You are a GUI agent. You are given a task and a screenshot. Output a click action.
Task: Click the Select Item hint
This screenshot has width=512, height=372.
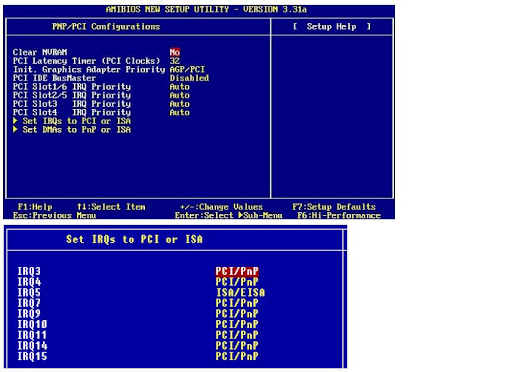pyautogui.click(x=111, y=207)
